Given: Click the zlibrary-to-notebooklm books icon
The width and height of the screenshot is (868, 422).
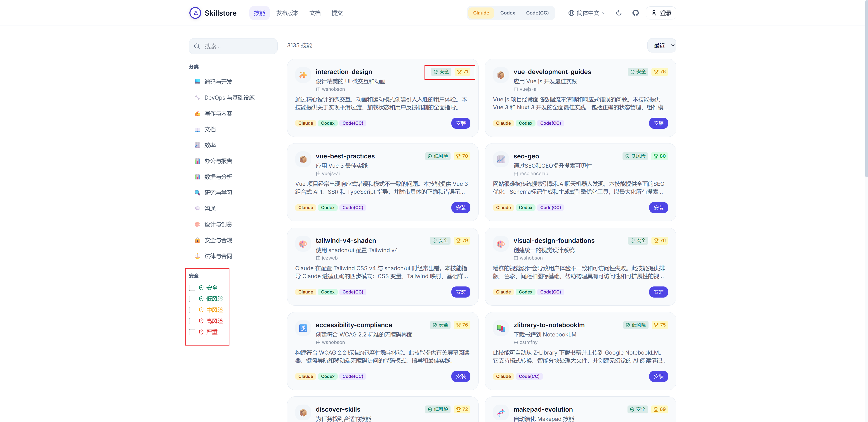Looking at the screenshot, I should pos(501,328).
